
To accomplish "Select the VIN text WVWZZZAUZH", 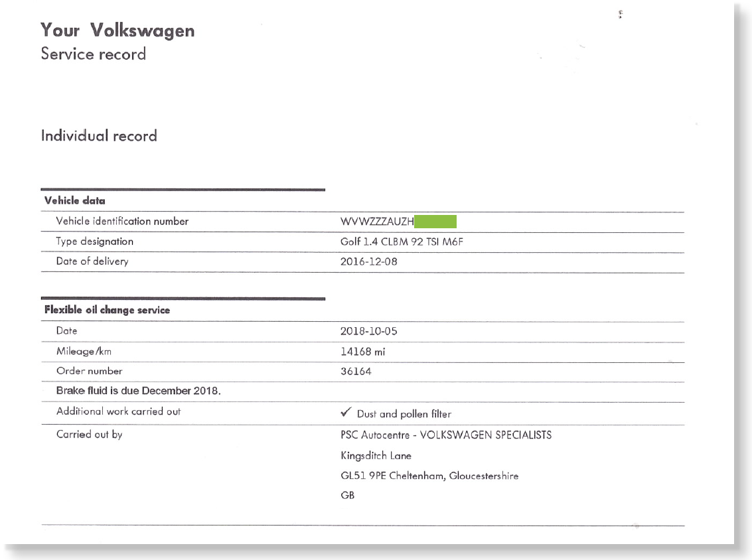I will click(x=377, y=222).
